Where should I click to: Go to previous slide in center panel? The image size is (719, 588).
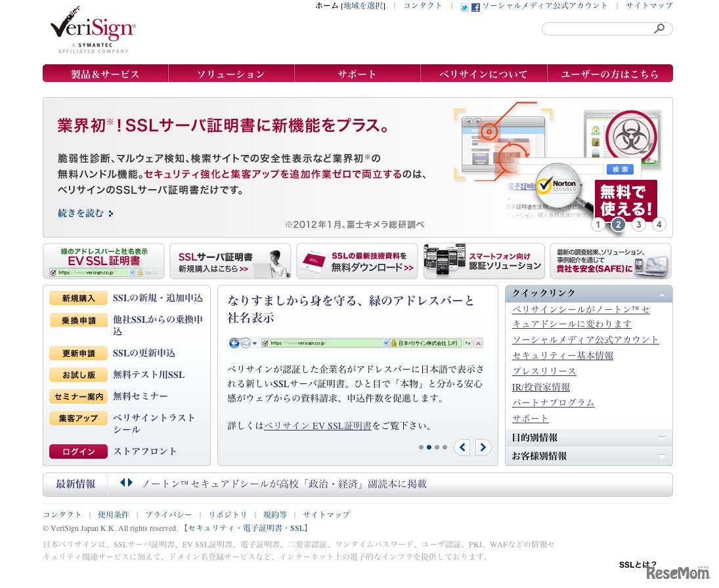click(462, 447)
